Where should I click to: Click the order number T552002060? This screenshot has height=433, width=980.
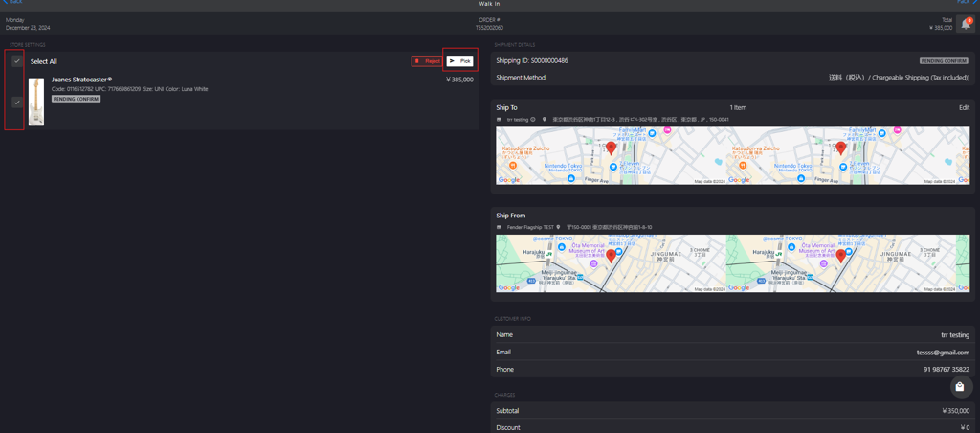(x=489, y=28)
